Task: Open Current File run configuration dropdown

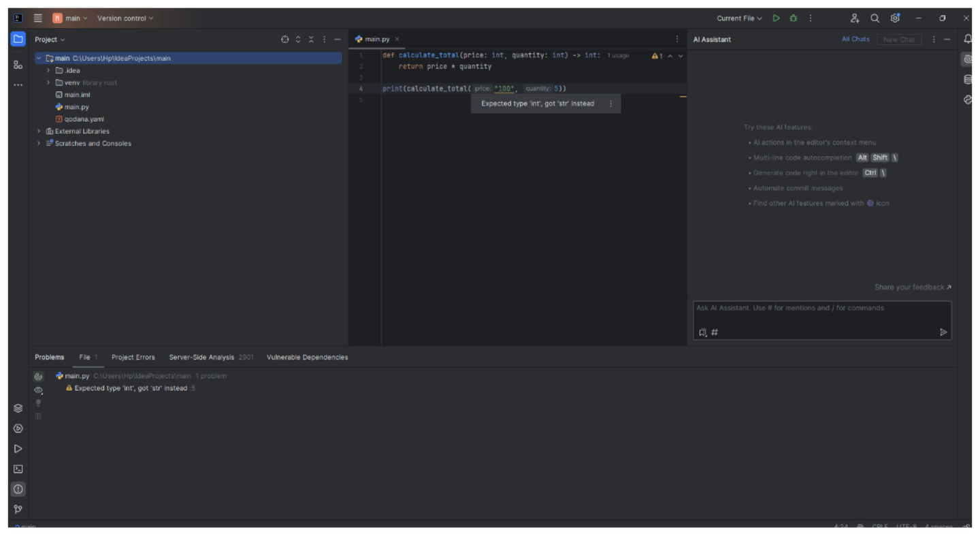Action: 740,18
